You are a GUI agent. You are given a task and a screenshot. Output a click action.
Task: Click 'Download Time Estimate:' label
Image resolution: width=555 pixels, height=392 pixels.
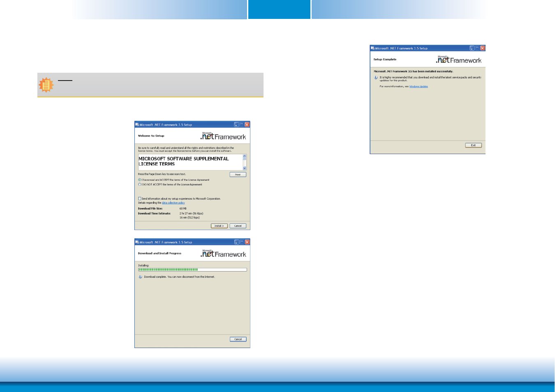click(x=154, y=214)
